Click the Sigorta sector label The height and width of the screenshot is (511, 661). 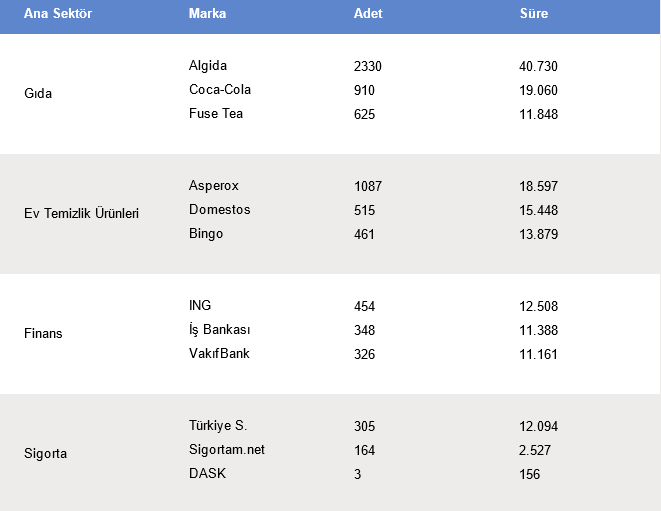tap(46, 454)
